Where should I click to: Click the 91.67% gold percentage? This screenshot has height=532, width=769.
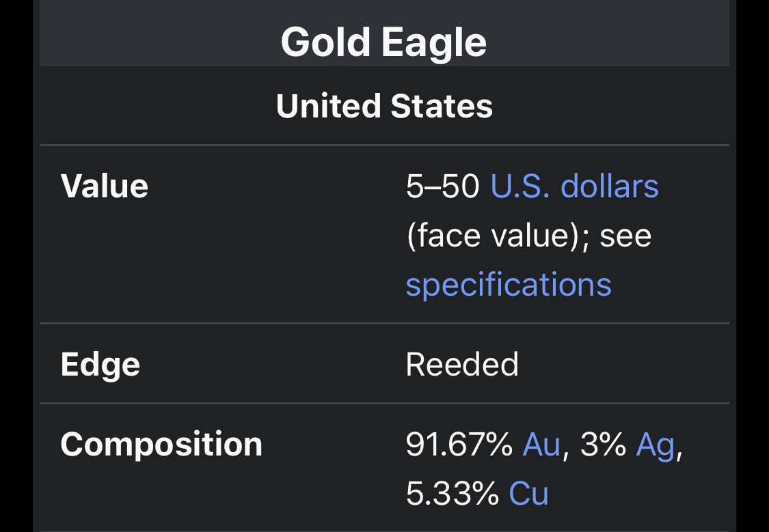click(459, 445)
